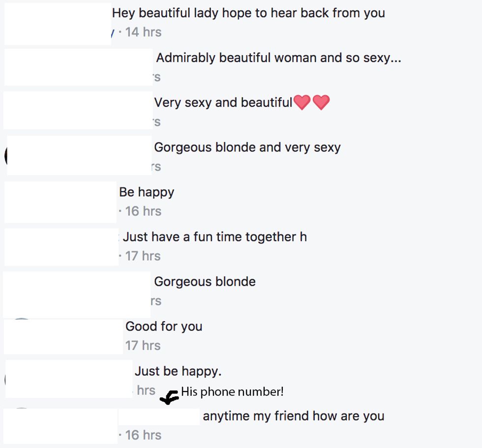The width and height of the screenshot is (482, 448).
Task: Select the "Hey beautiful lady" comment text
Action: 248,13
